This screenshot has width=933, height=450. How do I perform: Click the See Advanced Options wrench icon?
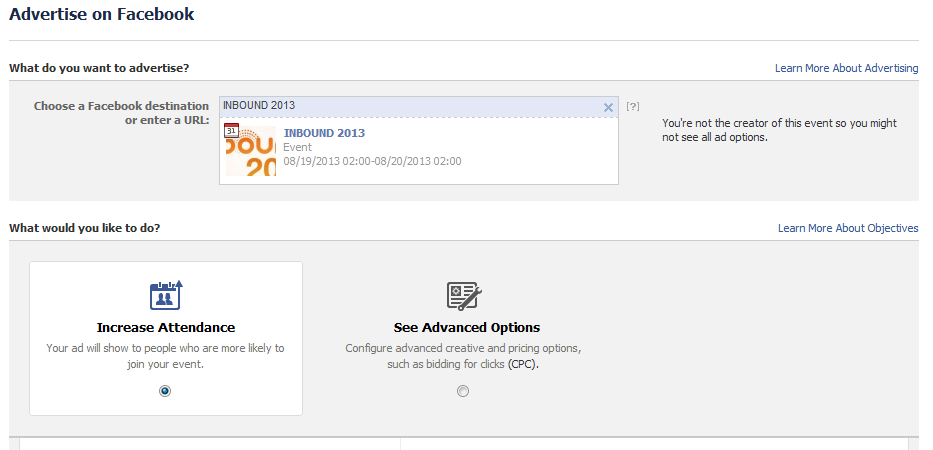pos(464,296)
